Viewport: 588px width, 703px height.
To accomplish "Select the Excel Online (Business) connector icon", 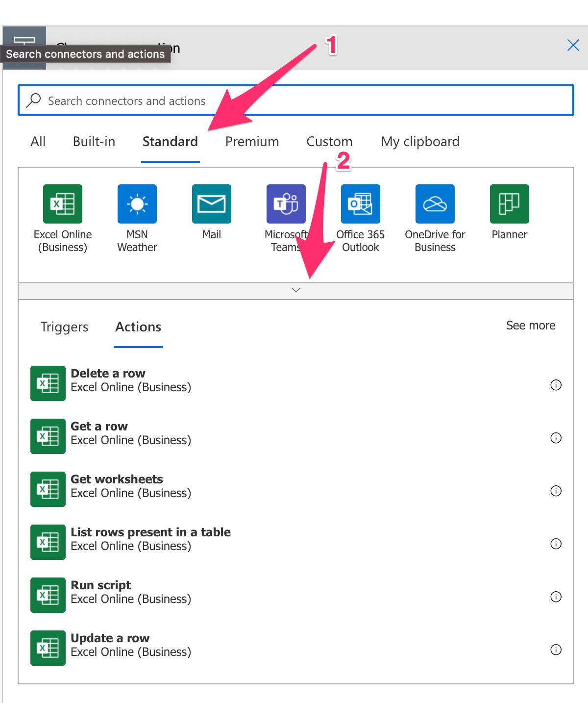I will (x=63, y=203).
